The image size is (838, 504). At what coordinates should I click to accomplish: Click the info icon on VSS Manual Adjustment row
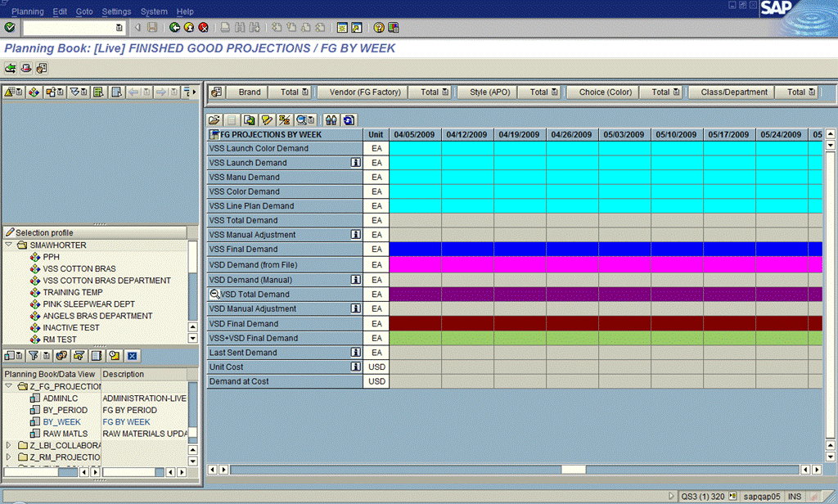355,235
